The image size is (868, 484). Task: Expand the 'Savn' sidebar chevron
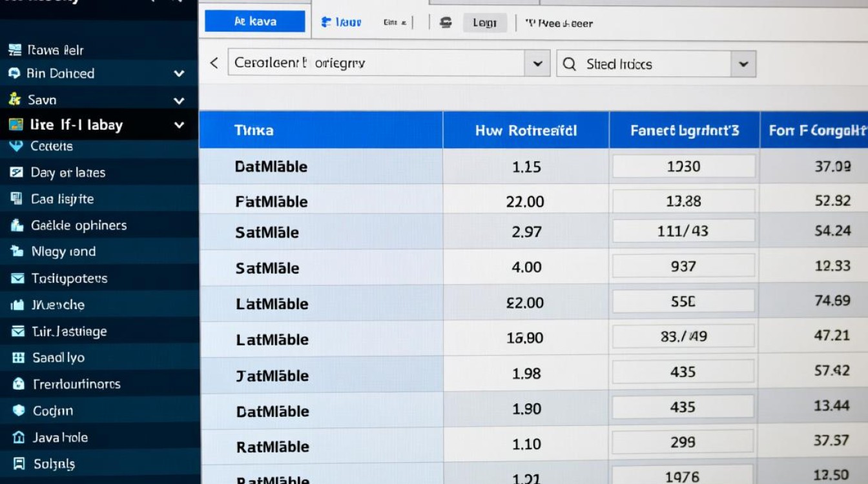[x=179, y=101]
